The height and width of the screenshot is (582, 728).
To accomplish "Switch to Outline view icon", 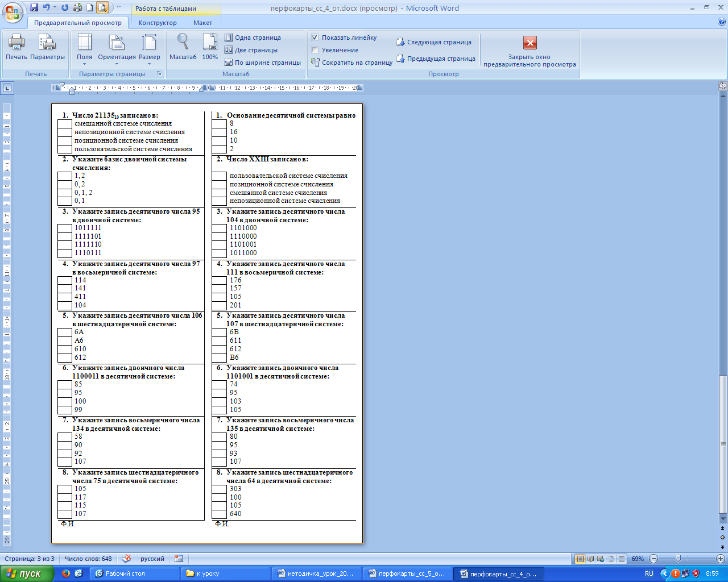I will click(611, 559).
